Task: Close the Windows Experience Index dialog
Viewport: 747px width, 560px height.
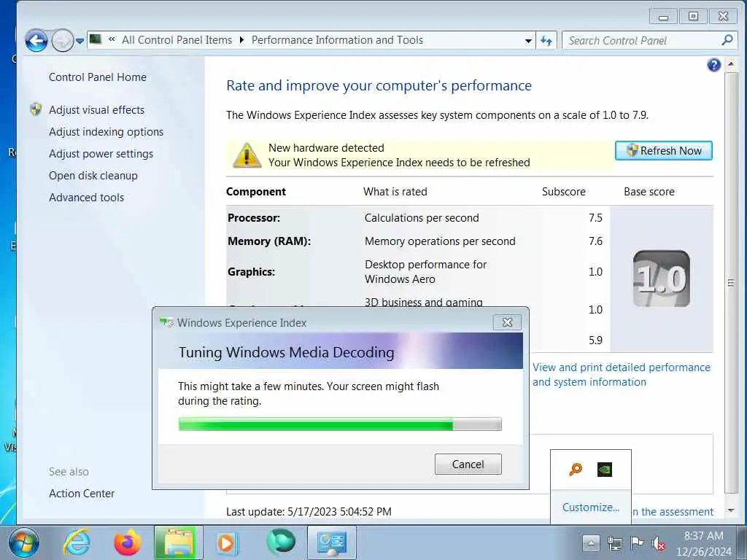Action: (x=508, y=322)
